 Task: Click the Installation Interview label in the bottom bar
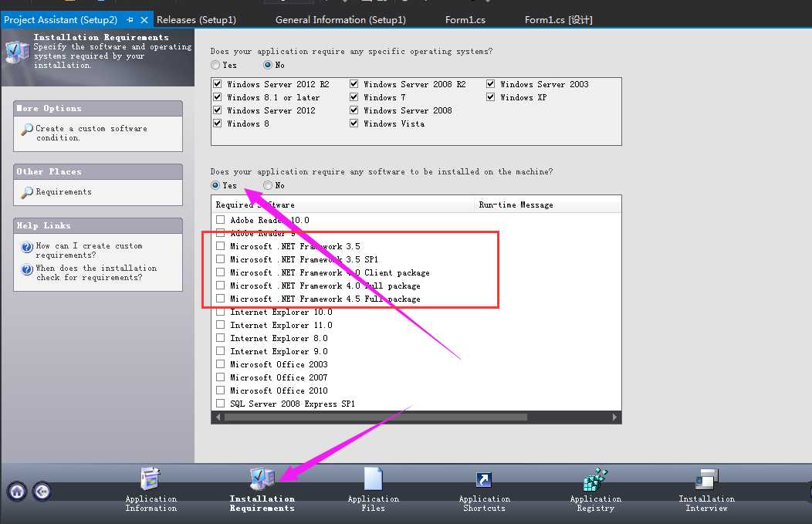(706, 503)
